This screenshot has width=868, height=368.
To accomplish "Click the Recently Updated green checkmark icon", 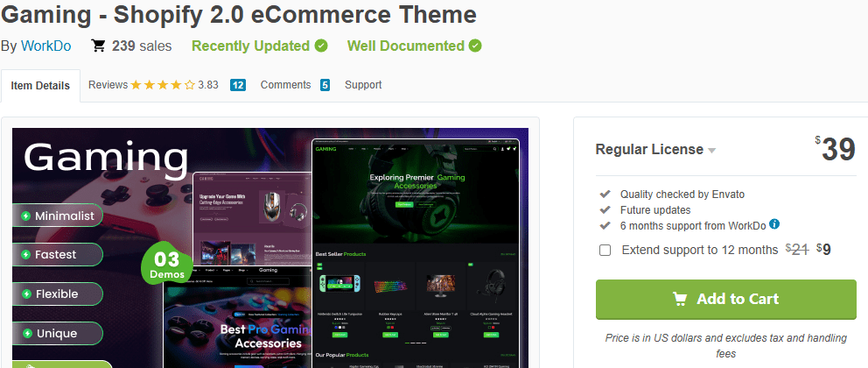I will click(x=321, y=46).
